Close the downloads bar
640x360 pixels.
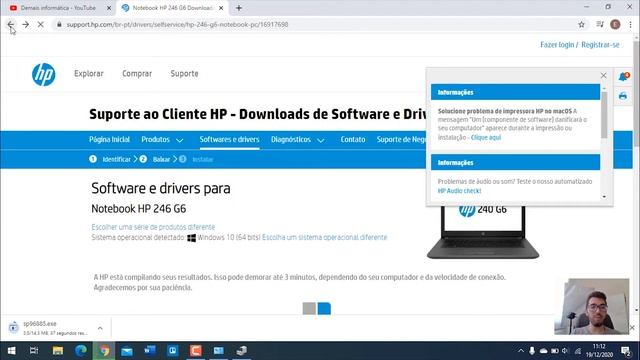click(632, 328)
